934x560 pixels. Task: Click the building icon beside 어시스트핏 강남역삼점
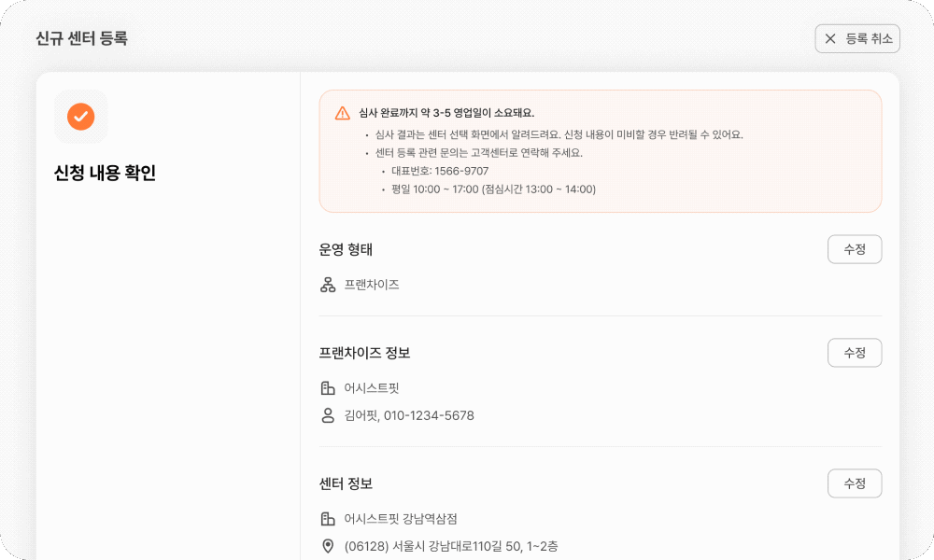[328, 519]
